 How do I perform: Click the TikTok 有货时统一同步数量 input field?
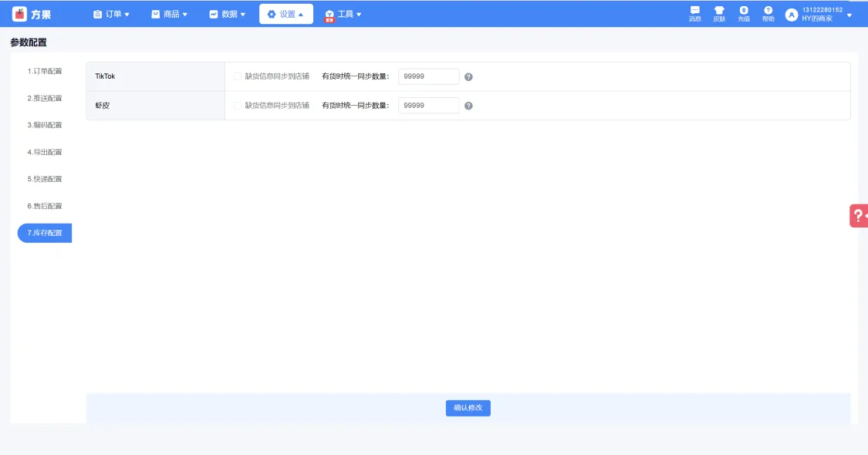(x=428, y=76)
